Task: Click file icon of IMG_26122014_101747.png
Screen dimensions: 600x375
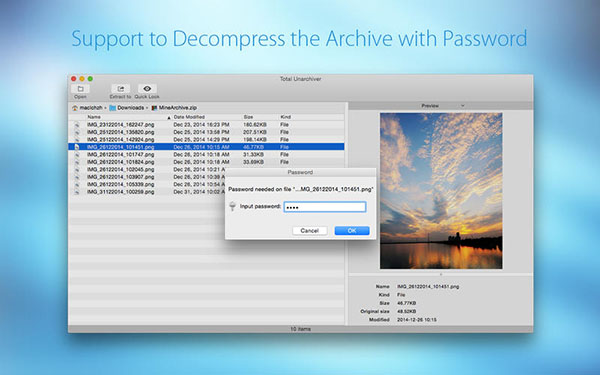Action: (x=77, y=155)
